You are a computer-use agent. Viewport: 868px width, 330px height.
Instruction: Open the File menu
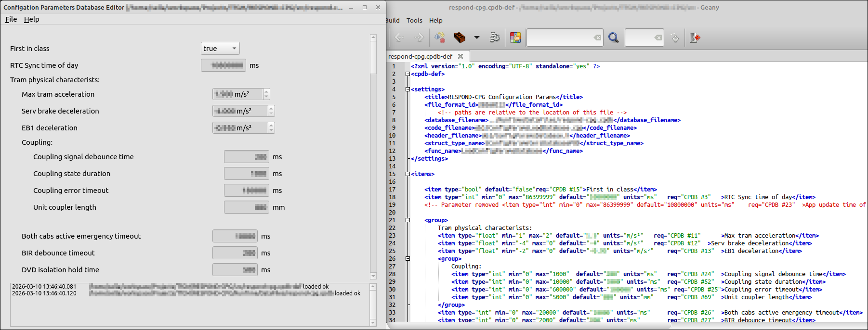click(11, 19)
